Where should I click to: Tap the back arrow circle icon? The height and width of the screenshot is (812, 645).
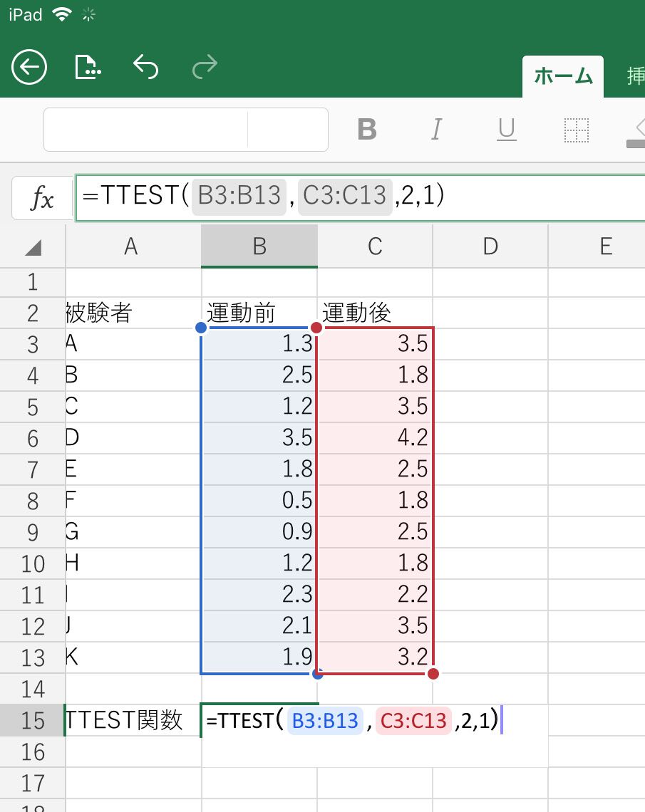point(29,68)
